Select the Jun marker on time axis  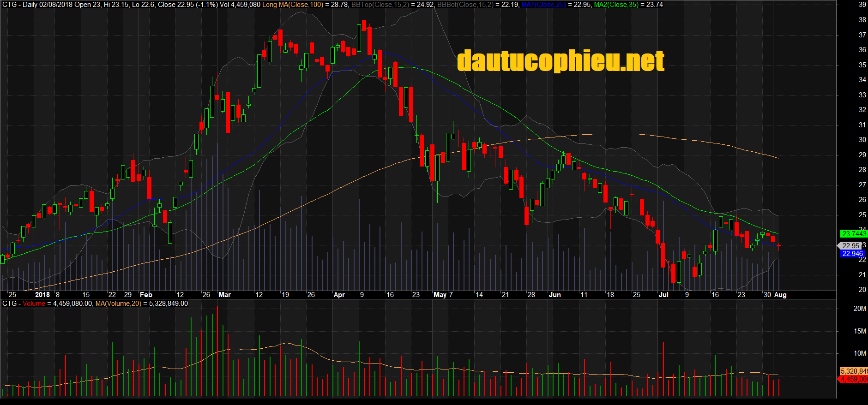[x=555, y=295]
